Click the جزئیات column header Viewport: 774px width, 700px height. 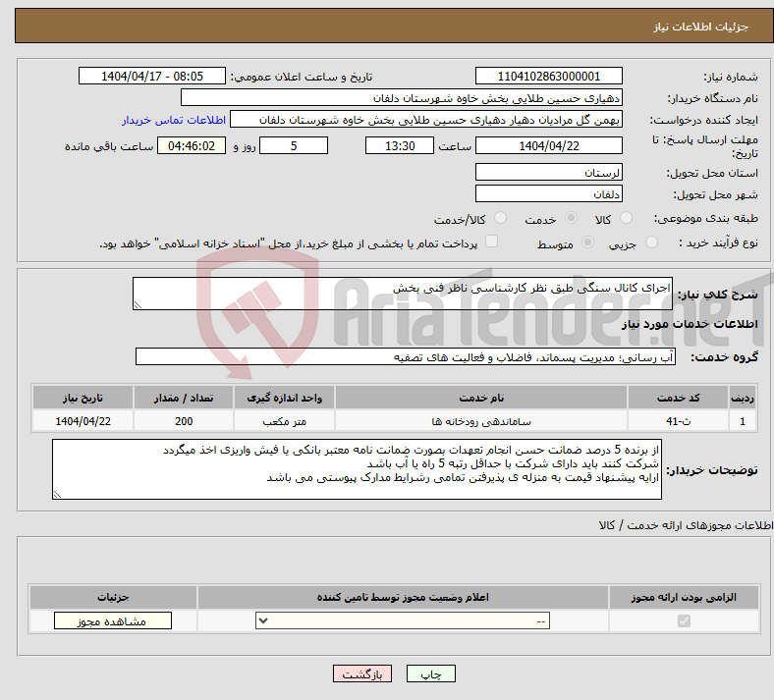pyautogui.click(x=113, y=597)
